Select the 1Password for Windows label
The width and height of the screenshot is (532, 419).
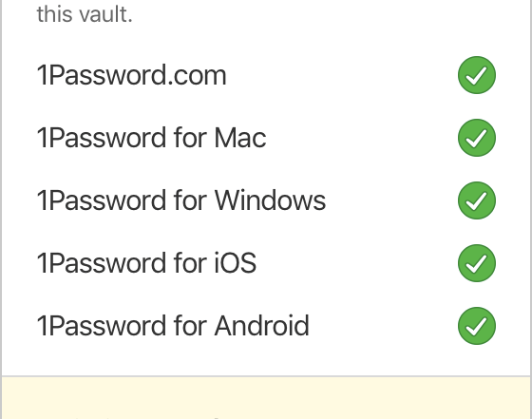[x=181, y=200]
